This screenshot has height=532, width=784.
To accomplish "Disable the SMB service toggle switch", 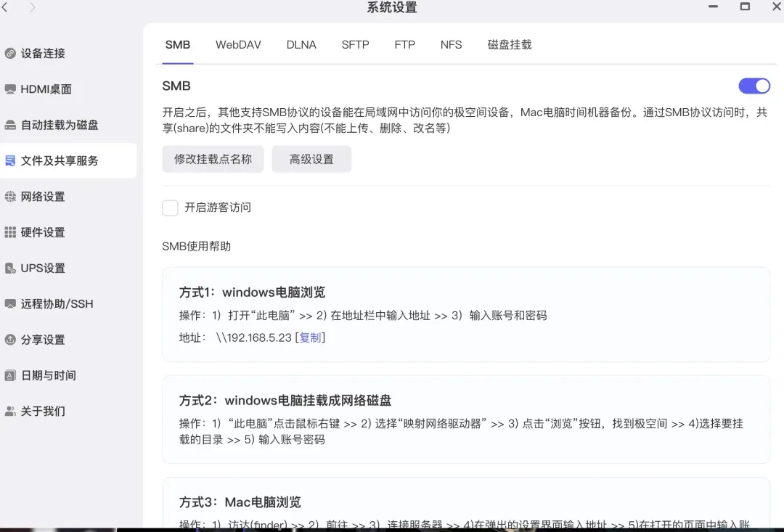I will coord(754,86).
